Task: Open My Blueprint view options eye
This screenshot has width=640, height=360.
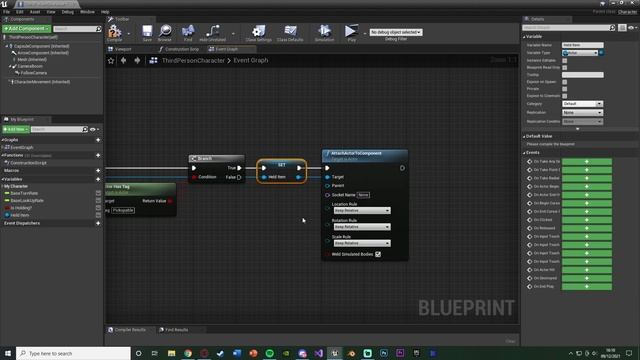Action: coord(94,129)
